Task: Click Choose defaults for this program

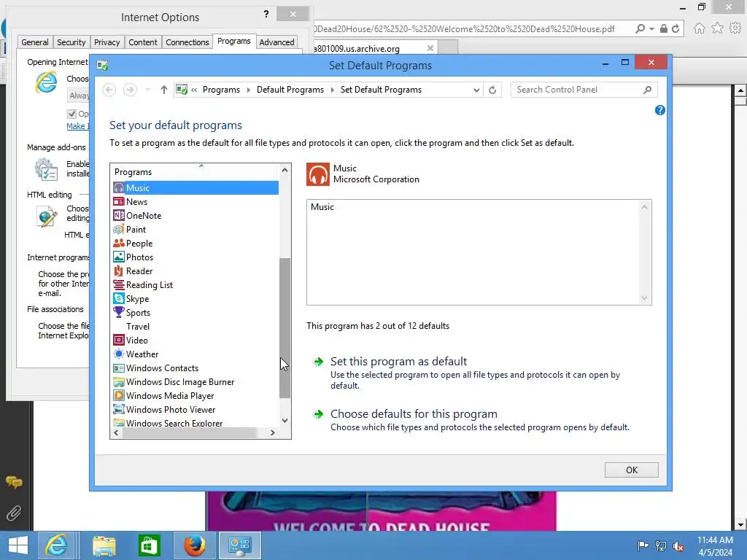Action: 414,414
